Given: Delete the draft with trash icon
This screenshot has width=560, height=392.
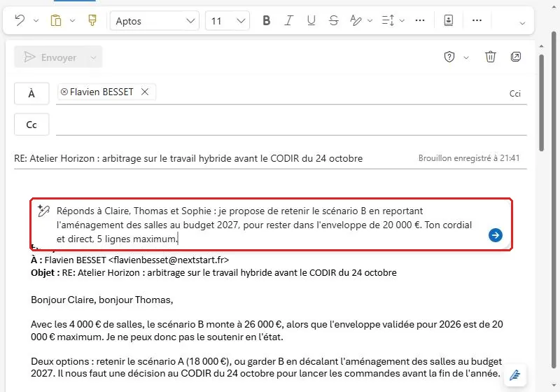Looking at the screenshot, I should 491,57.
